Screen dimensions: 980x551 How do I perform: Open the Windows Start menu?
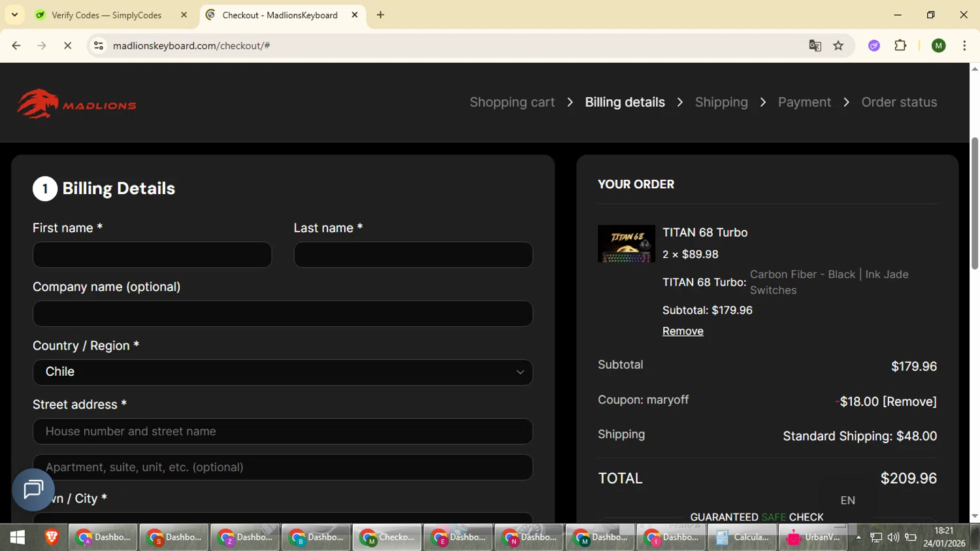(x=18, y=537)
